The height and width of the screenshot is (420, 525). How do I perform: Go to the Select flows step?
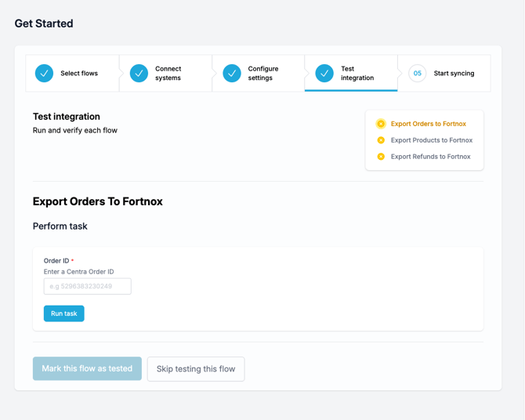click(x=79, y=74)
